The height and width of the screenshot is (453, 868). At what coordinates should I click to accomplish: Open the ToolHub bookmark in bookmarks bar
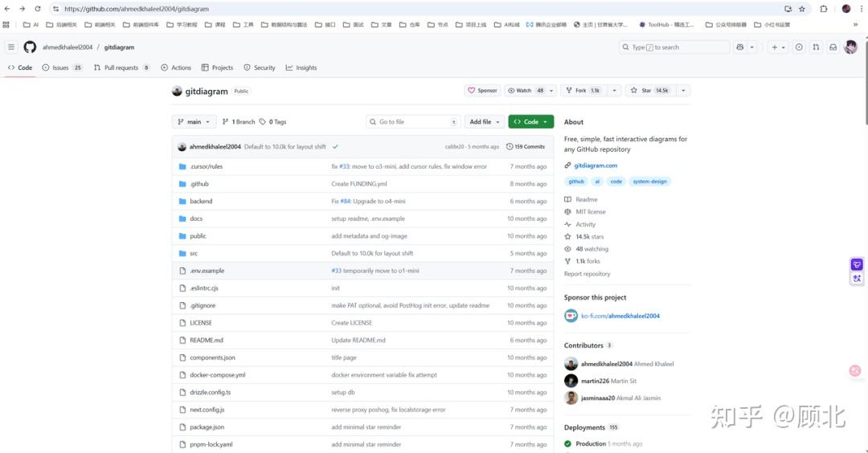click(x=666, y=24)
